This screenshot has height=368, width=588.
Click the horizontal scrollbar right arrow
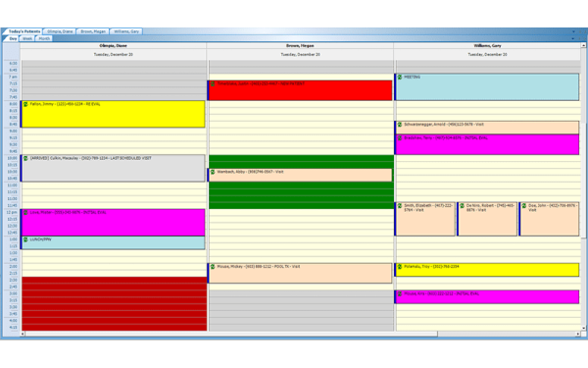point(578,334)
